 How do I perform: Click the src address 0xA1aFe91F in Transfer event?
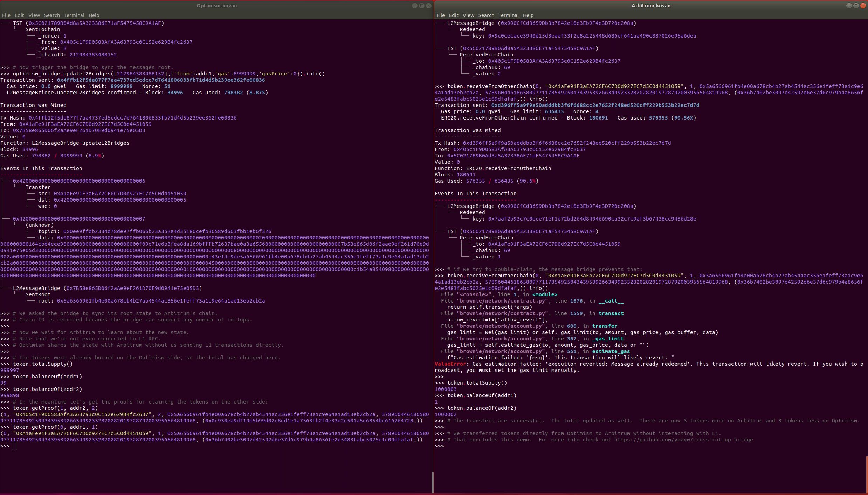pos(120,194)
